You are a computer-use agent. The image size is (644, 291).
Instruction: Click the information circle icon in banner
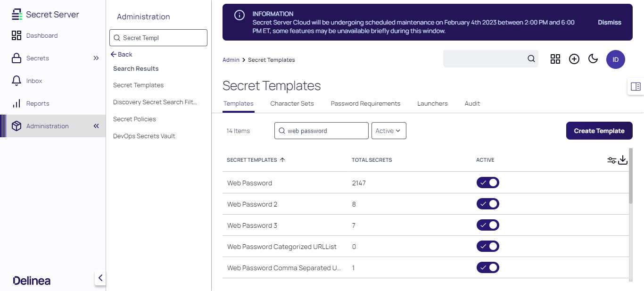coord(239,15)
